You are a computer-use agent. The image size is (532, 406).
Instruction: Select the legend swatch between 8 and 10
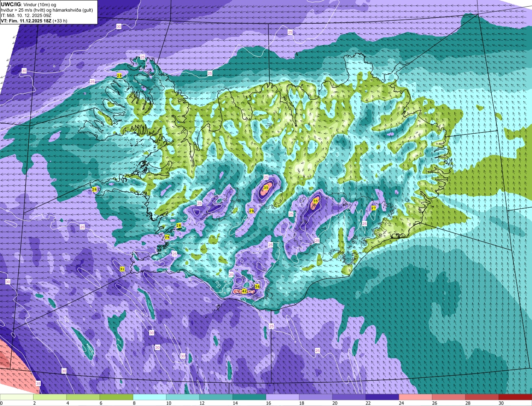150,397
